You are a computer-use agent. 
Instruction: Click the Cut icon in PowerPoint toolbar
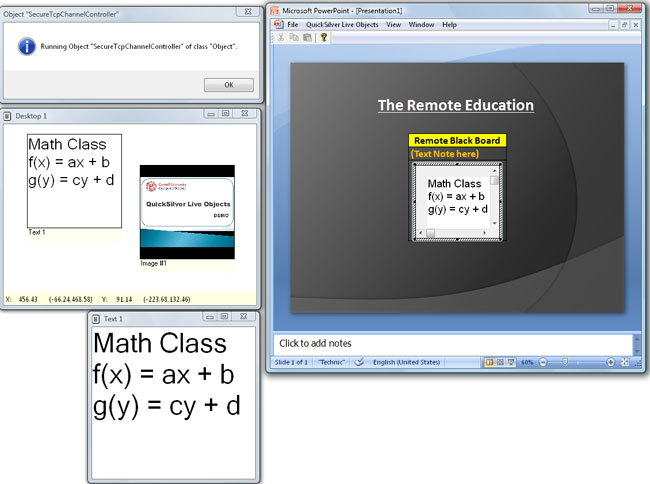281,37
